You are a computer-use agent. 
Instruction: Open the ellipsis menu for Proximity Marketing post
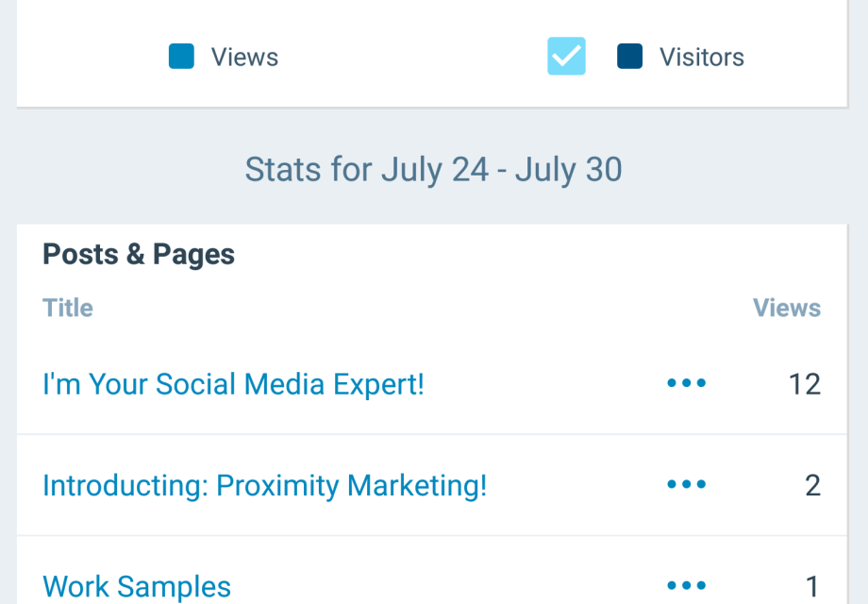(686, 484)
